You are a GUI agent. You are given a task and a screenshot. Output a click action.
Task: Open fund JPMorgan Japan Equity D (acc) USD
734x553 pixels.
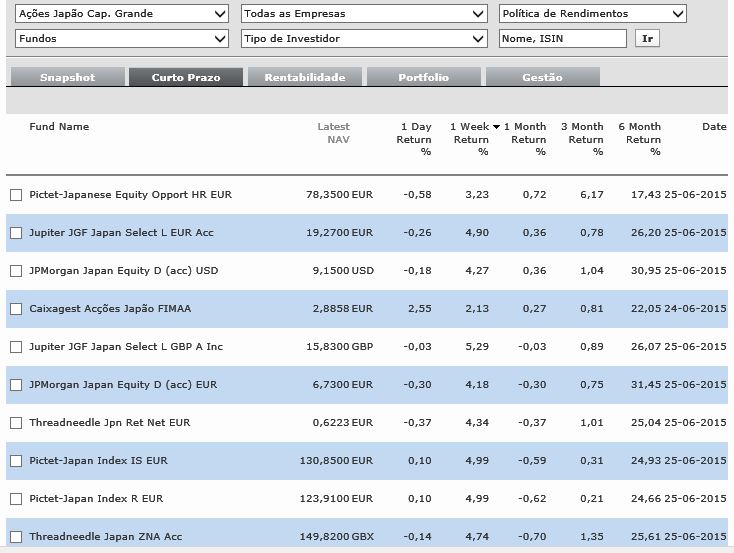(124, 271)
